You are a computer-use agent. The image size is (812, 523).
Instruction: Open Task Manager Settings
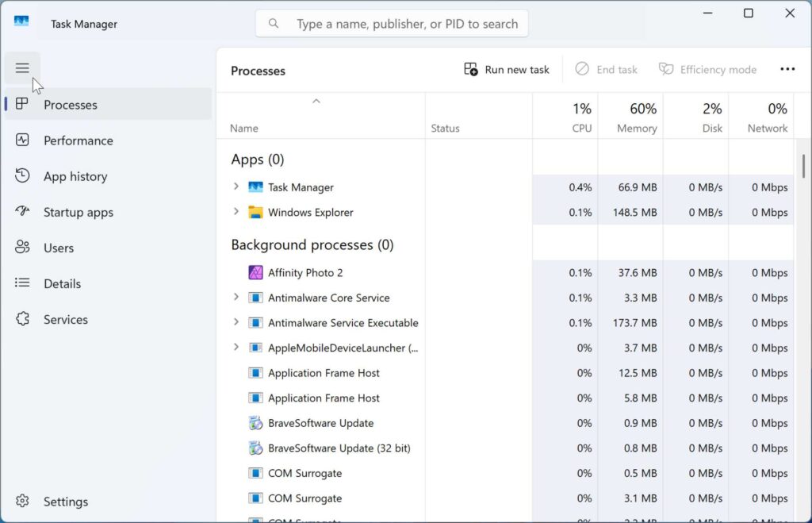point(66,501)
